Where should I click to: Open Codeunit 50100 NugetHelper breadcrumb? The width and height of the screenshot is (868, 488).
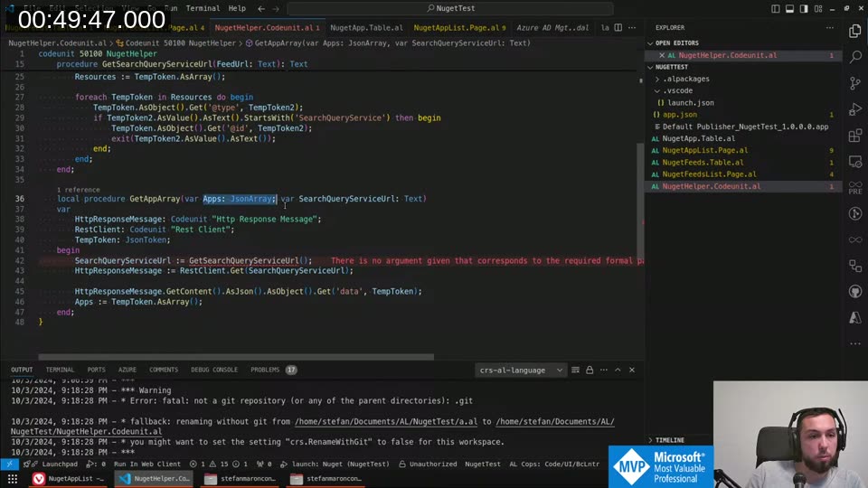click(175, 43)
